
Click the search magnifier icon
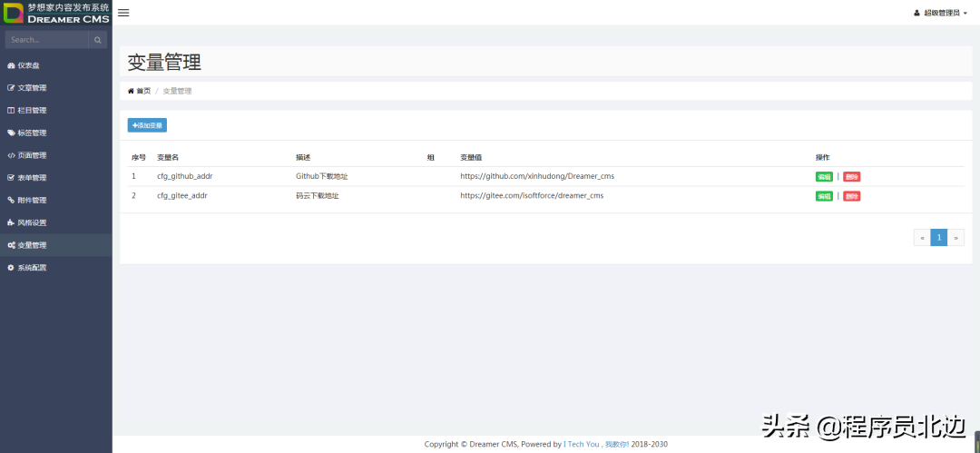97,40
